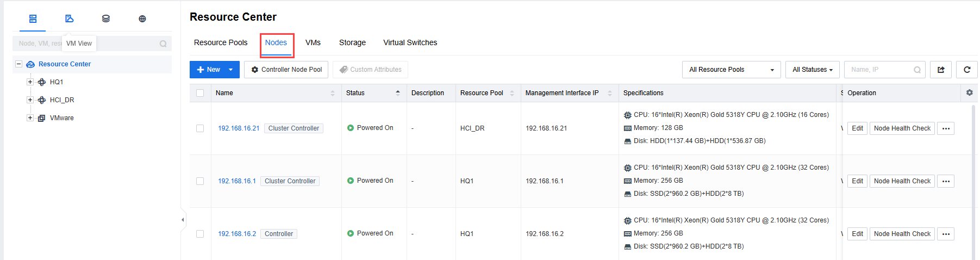Expand the HQ1 tree node
Image resolution: width=980 pixels, height=260 pixels.
pyautogui.click(x=30, y=82)
